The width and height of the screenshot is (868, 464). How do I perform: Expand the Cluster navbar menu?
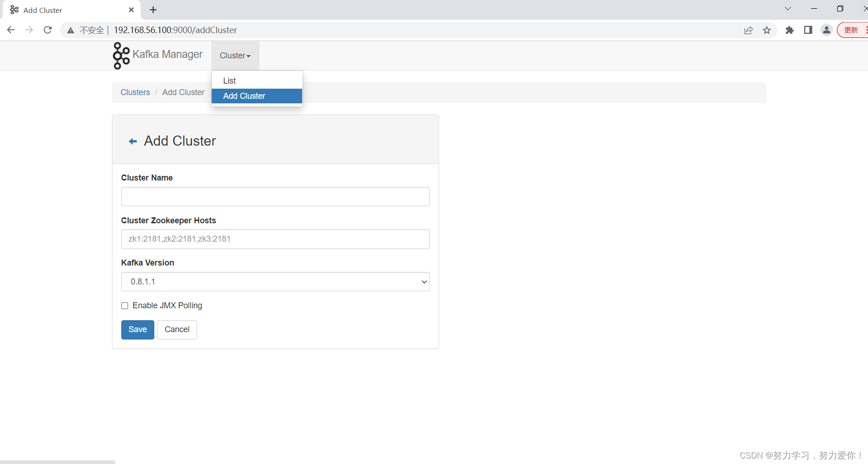[235, 56]
